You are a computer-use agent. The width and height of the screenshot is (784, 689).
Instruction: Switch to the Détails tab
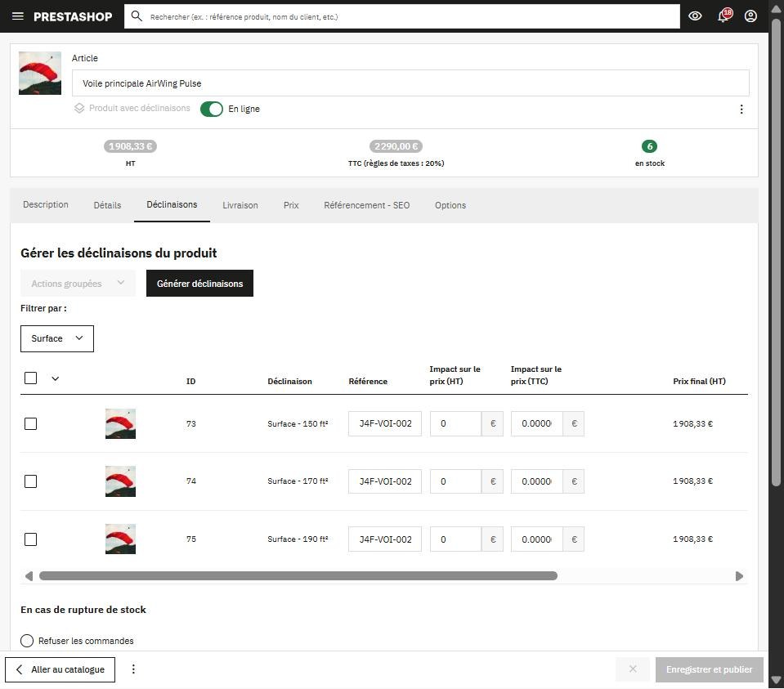(x=107, y=205)
